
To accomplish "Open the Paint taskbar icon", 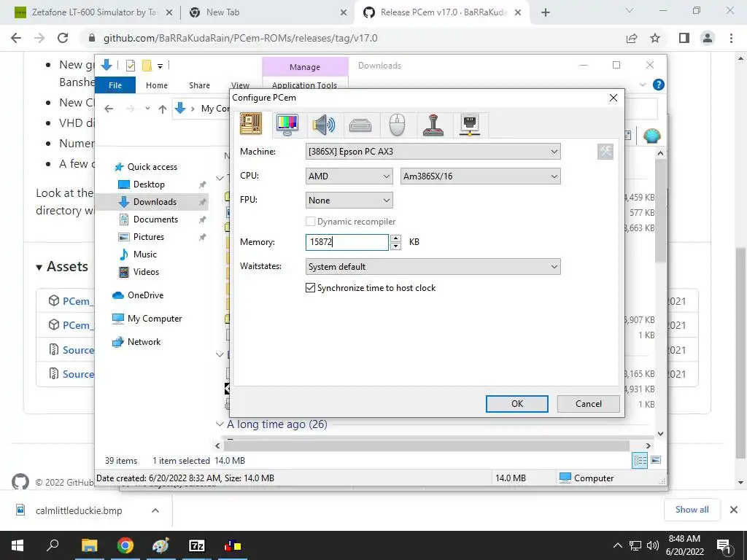I will (160, 545).
